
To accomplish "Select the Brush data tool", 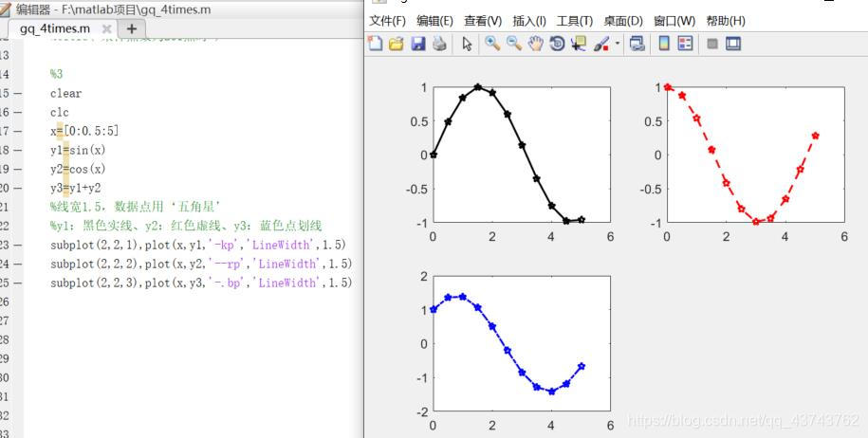I will click(x=601, y=44).
